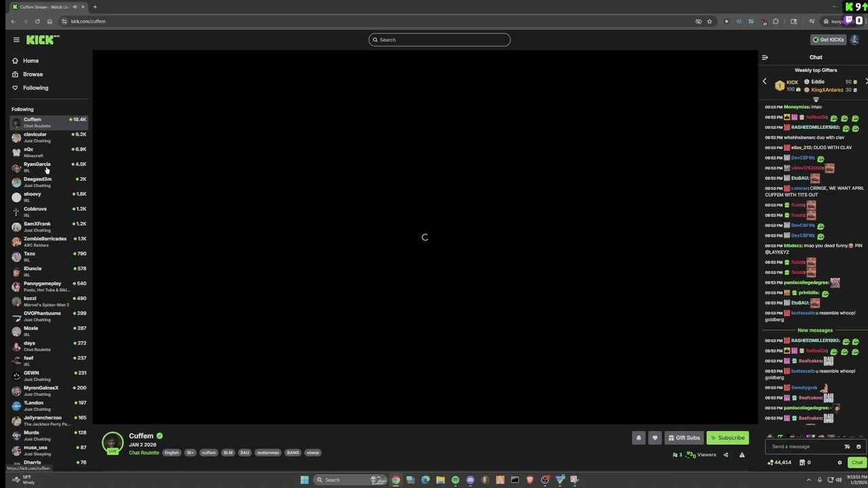Viewport: 868px width, 488px height.
Task: Open Spotify from the taskbar
Action: 455,480
